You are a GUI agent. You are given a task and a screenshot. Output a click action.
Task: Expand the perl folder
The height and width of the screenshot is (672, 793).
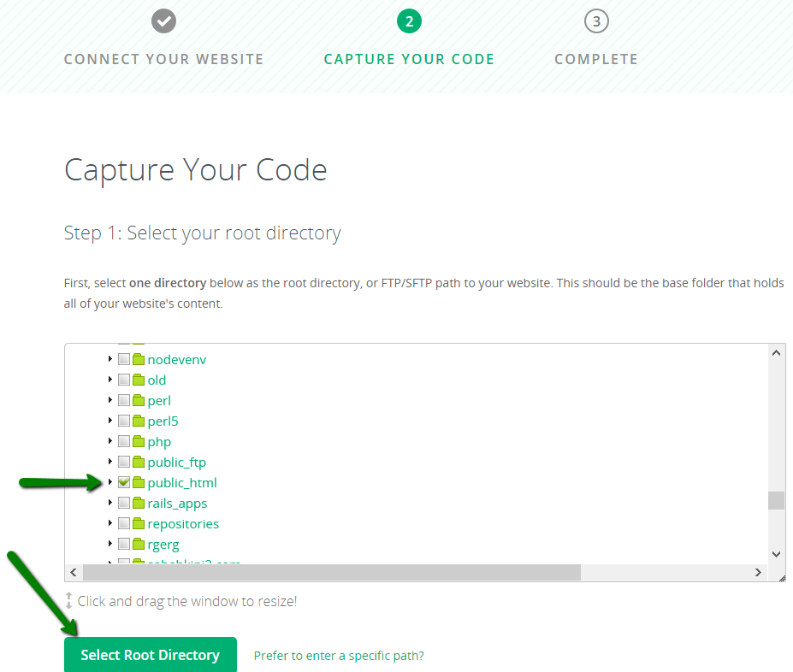click(110, 400)
